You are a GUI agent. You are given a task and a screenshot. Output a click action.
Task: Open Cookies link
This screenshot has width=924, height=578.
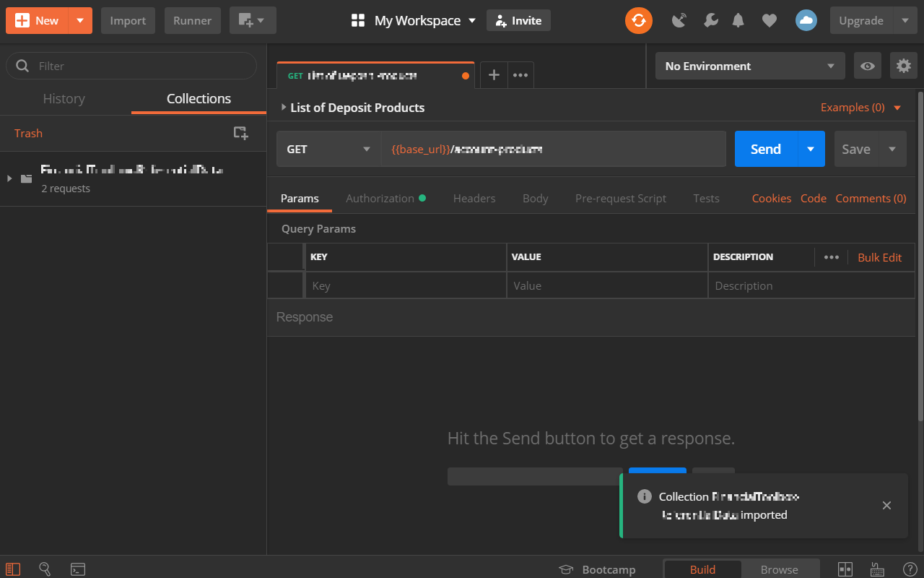point(772,198)
